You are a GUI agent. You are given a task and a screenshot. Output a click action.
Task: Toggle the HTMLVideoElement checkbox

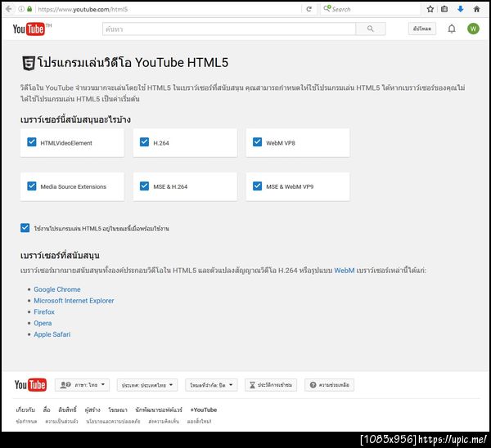pos(32,142)
